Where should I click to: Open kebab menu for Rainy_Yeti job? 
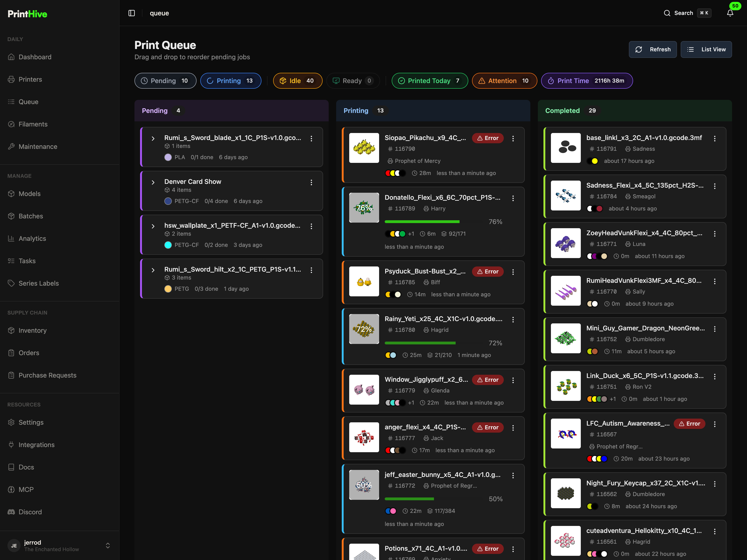click(x=513, y=319)
